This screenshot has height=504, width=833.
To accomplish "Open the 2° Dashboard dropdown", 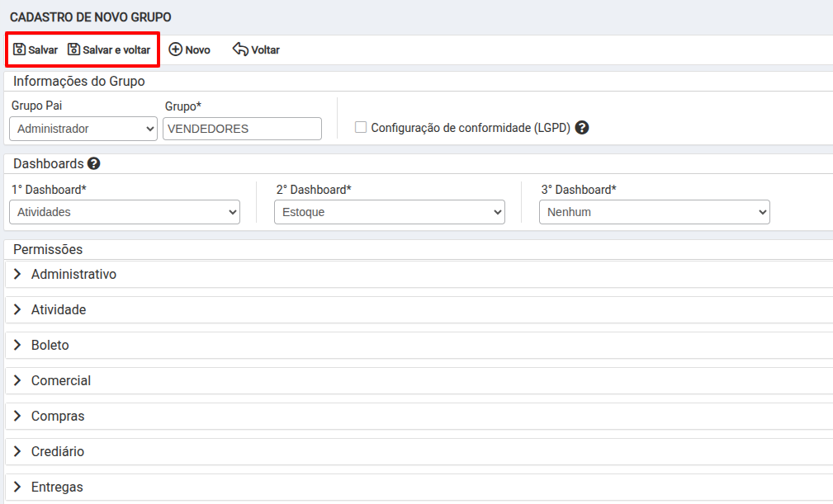I will pyautogui.click(x=390, y=212).
